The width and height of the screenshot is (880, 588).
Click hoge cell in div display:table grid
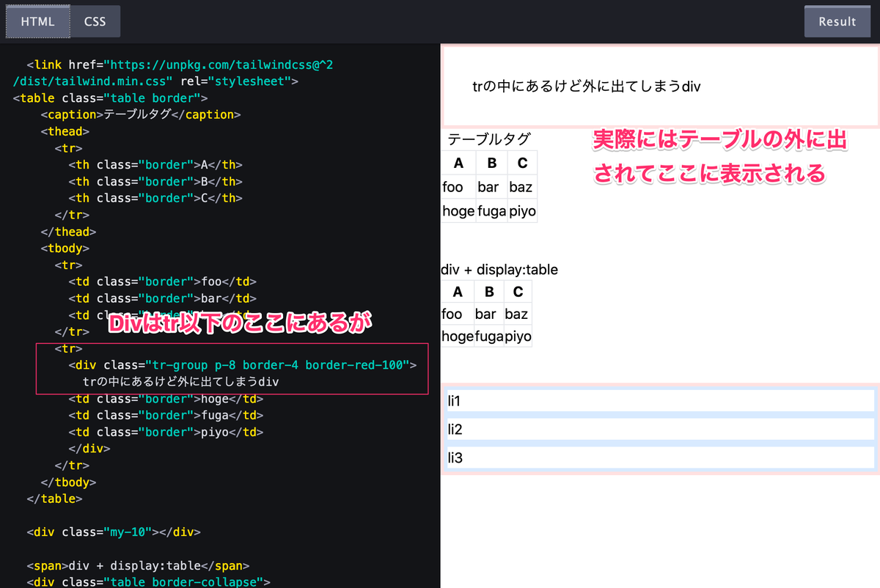click(x=458, y=337)
